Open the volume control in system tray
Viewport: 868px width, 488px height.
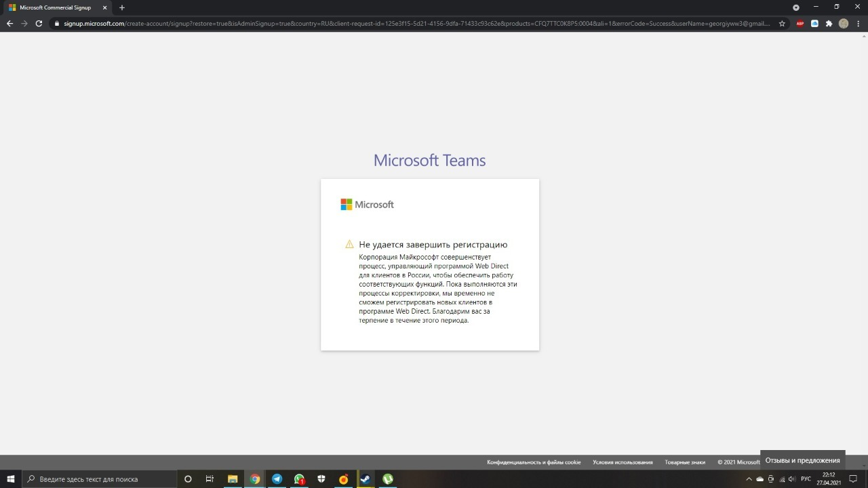(x=792, y=479)
